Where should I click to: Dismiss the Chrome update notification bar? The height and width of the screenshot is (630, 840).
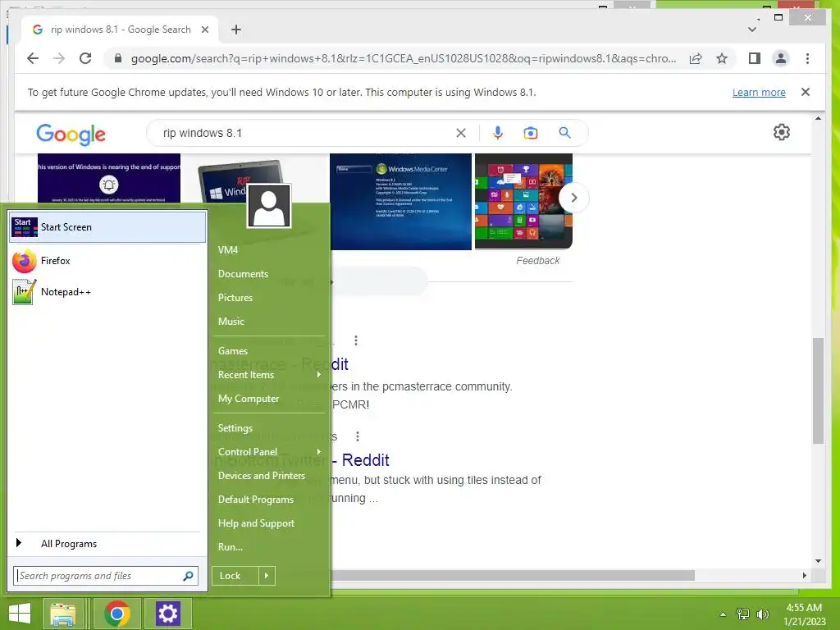coord(806,92)
